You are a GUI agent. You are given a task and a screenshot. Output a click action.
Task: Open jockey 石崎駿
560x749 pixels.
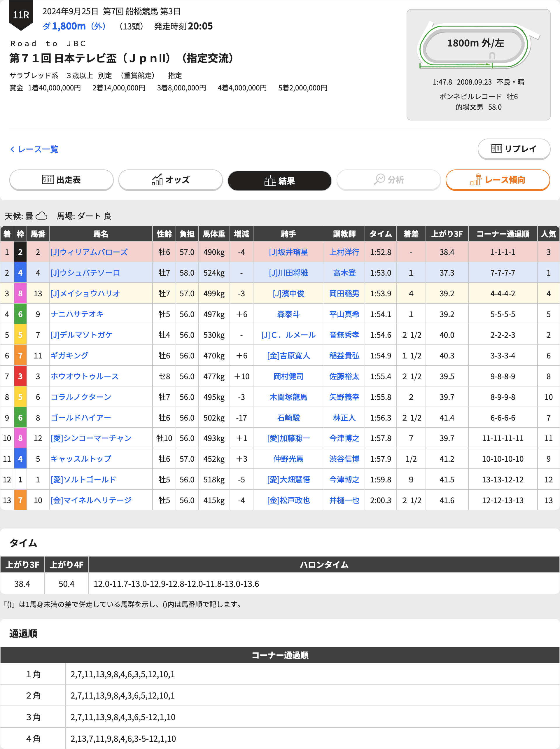[288, 417]
